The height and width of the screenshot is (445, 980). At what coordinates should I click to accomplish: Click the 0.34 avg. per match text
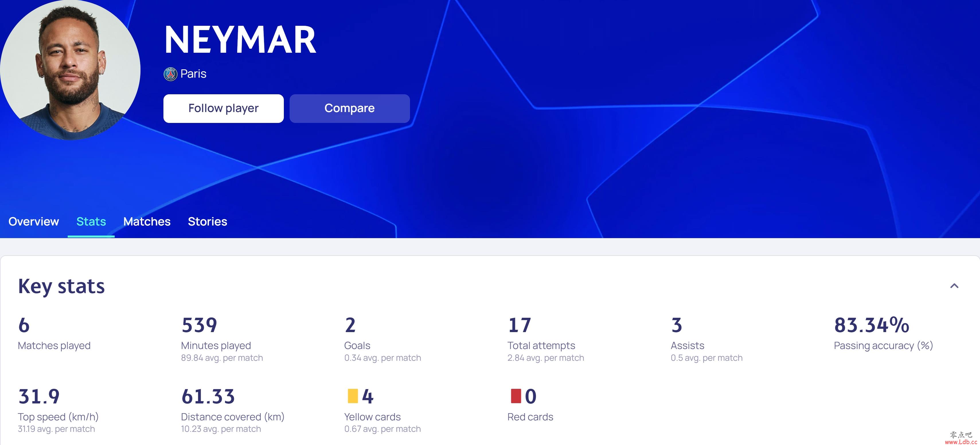tap(383, 358)
